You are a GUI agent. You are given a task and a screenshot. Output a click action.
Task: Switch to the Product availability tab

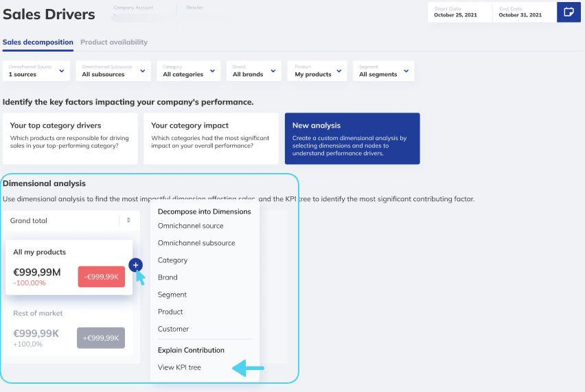(x=114, y=43)
